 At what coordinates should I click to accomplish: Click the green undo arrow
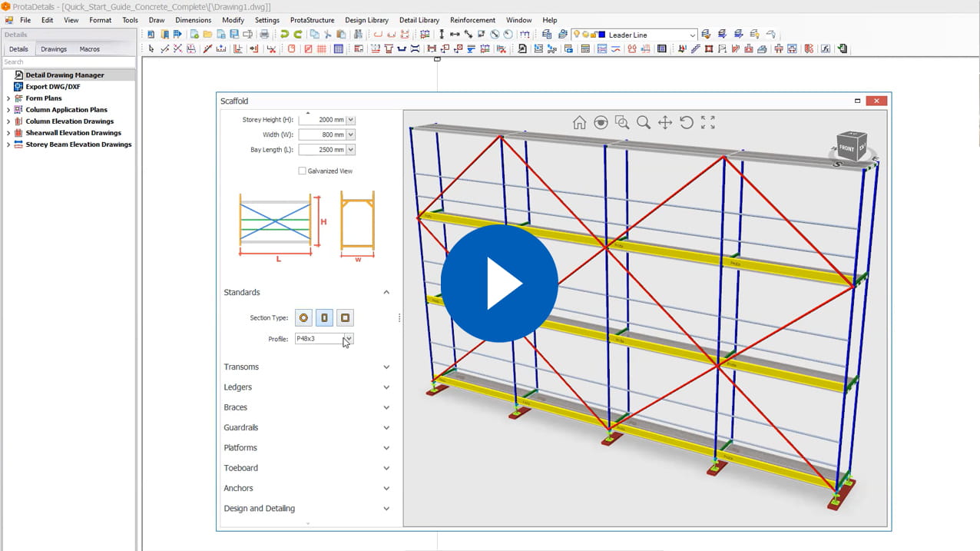pyautogui.click(x=284, y=34)
